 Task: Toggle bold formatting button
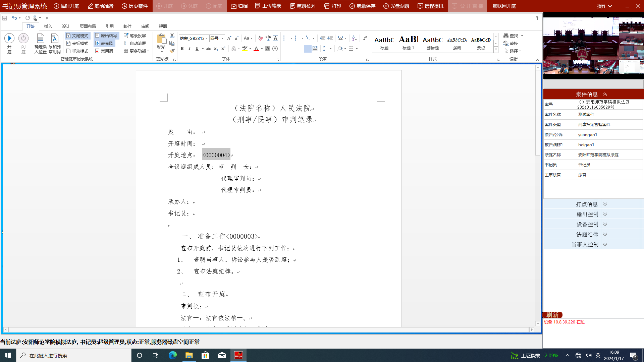pyautogui.click(x=182, y=49)
